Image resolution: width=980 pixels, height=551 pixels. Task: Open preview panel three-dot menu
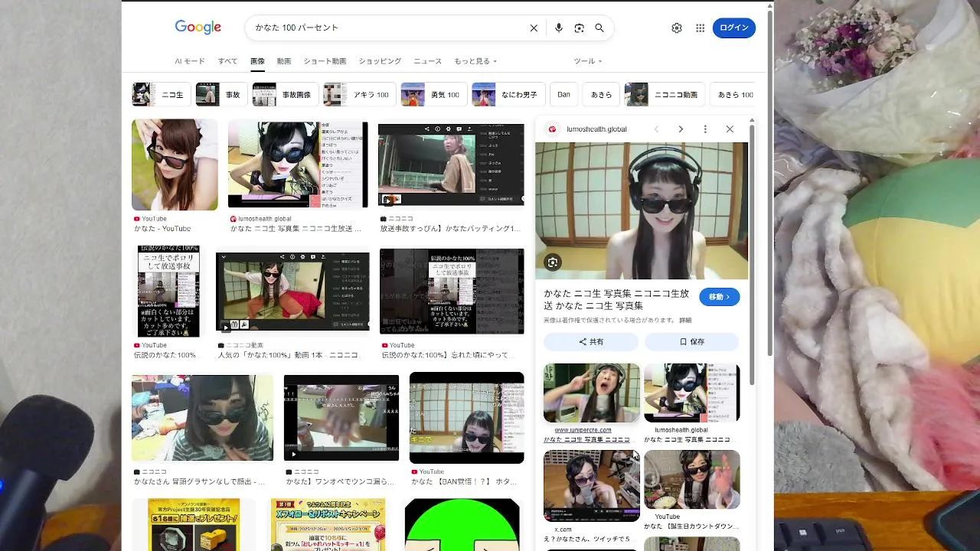click(x=705, y=129)
